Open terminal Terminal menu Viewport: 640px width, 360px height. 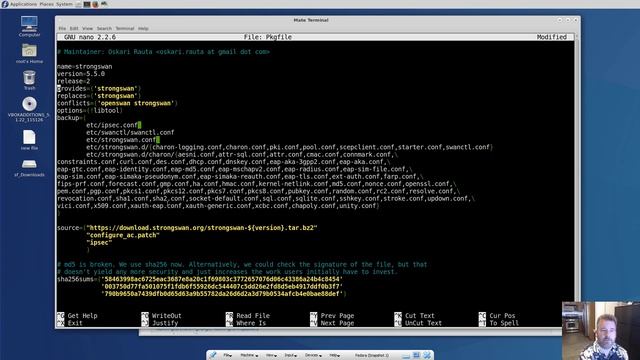pyautogui.click(x=124, y=29)
